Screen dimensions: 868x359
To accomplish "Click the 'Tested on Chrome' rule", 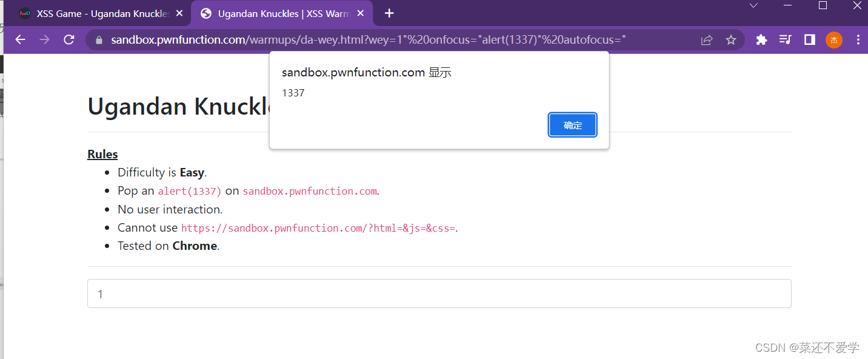I will [169, 246].
